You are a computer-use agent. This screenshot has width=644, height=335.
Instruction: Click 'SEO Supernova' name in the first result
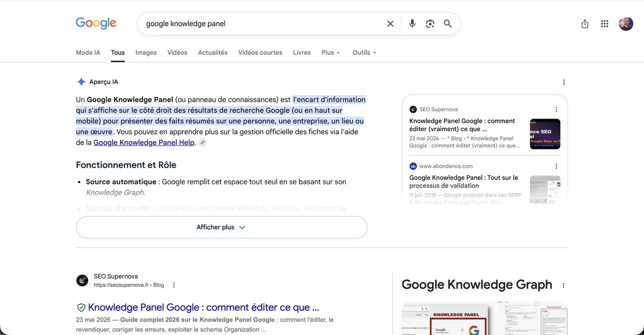[x=115, y=276]
